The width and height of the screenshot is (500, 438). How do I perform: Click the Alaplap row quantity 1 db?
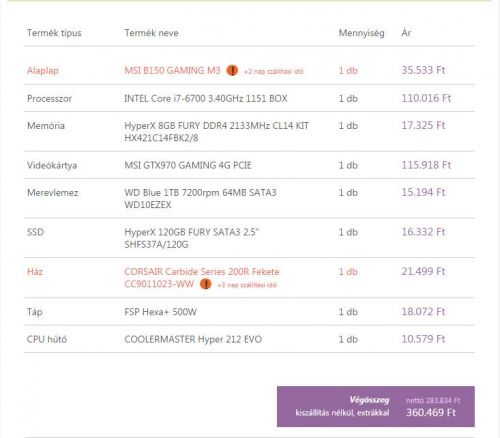(x=348, y=71)
